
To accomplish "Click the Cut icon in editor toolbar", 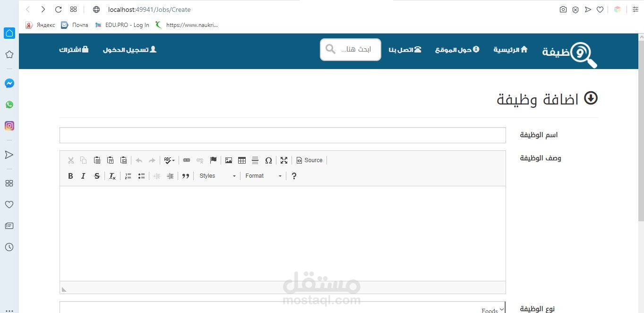I will pos(71,160).
